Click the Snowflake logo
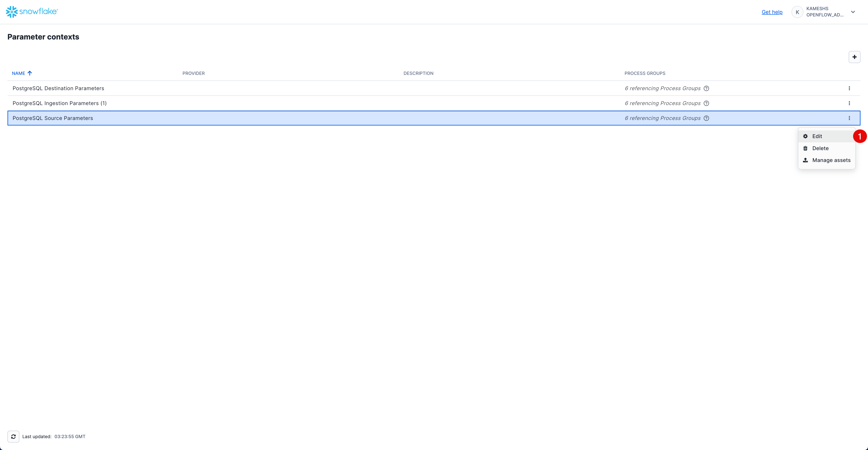The width and height of the screenshot is (868, 450). pos(32,12)
